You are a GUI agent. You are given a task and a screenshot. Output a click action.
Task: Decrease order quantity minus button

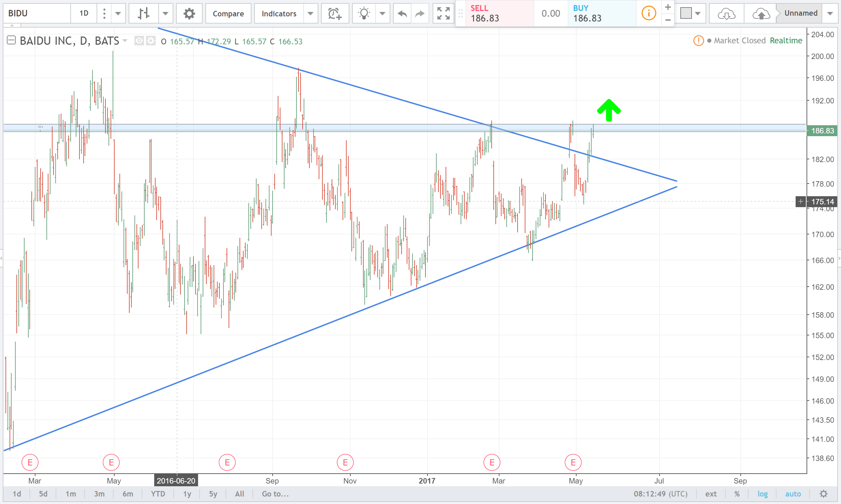point(668,20)
